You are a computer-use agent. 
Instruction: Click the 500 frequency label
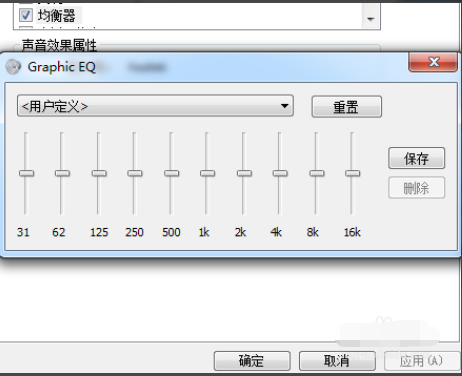(171, 232)
